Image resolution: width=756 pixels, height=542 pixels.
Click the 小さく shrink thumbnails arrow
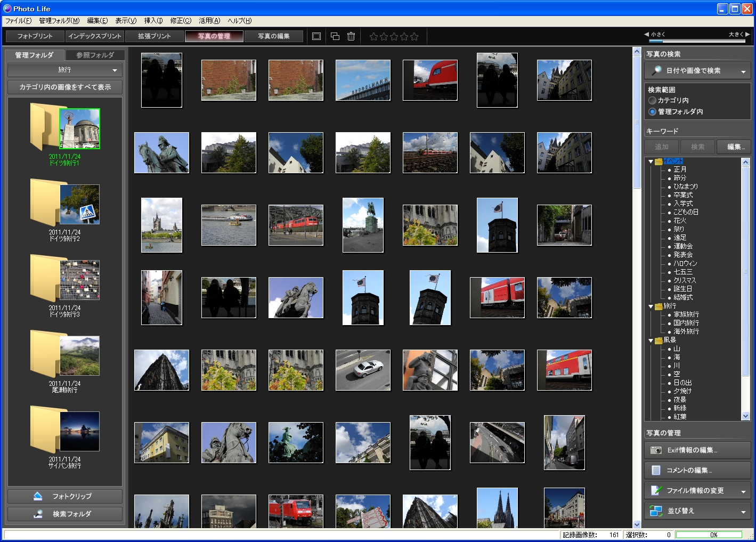646,34
